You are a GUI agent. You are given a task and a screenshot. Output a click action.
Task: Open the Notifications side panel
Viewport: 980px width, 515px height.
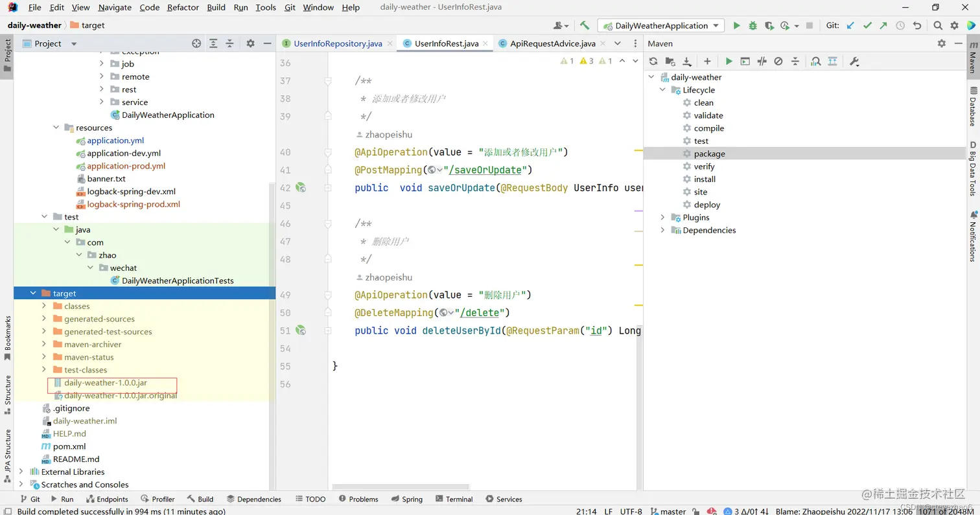[x=973, y=235]
